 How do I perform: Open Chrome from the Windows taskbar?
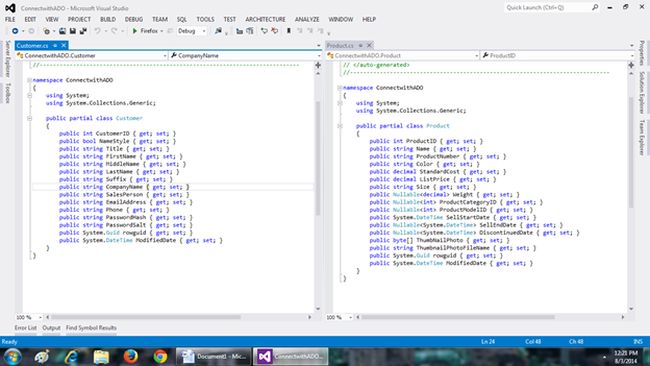click(160, 356)
